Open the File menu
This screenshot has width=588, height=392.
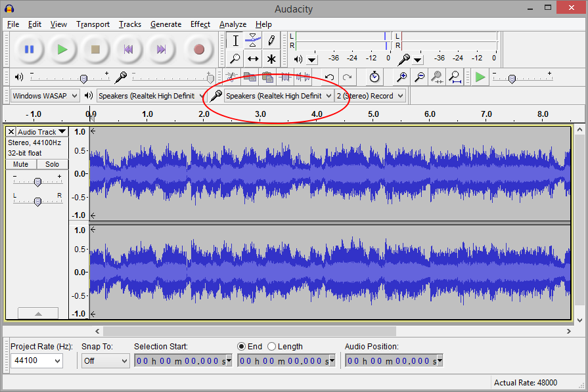[13, 24]
